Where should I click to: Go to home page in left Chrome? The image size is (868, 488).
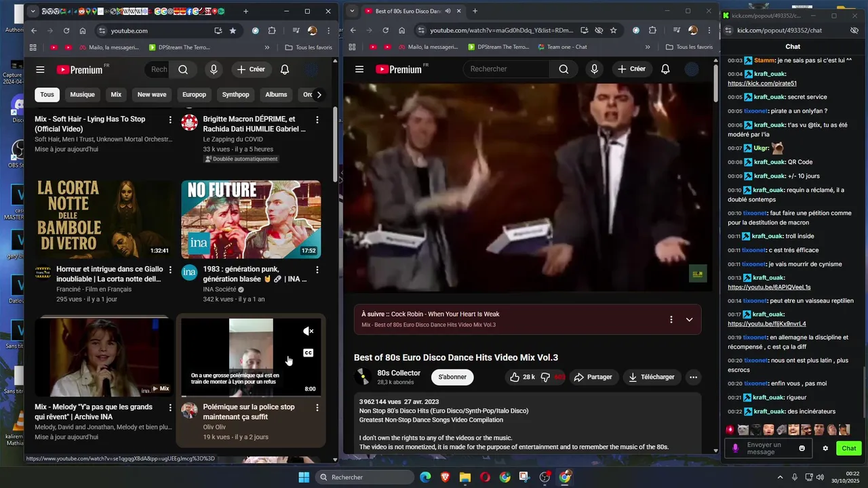point(83,30)
